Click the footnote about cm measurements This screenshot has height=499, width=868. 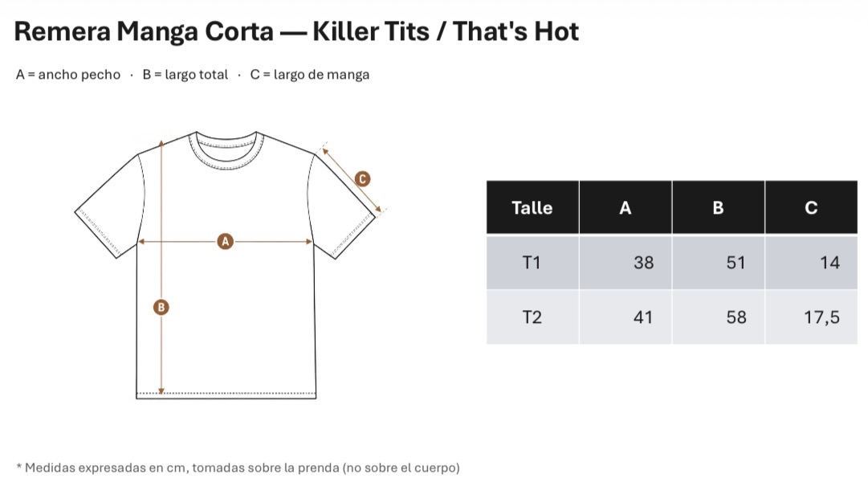click(x=238, y=468)
